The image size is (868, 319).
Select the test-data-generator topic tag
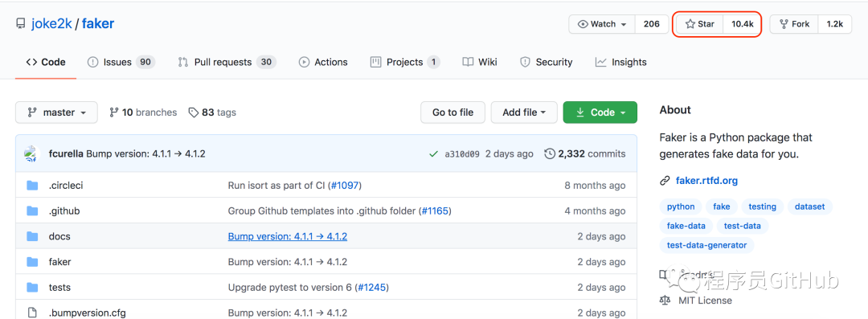point(707,245)
